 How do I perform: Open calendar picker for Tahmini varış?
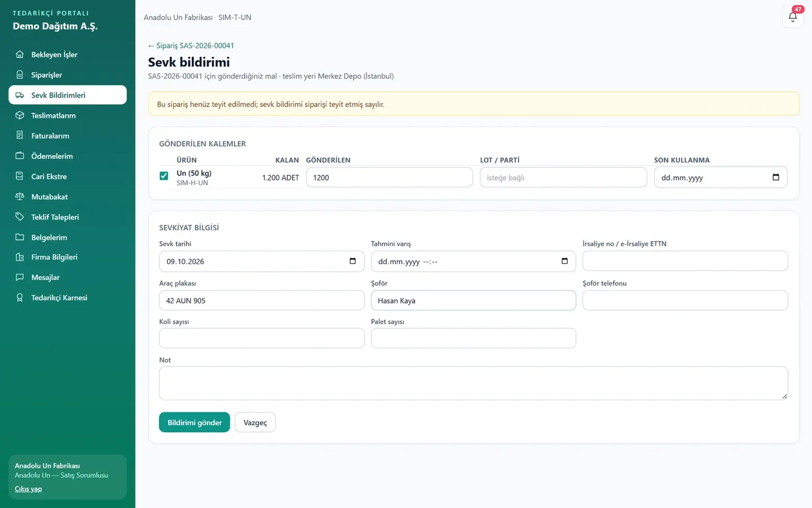(564, 261)
